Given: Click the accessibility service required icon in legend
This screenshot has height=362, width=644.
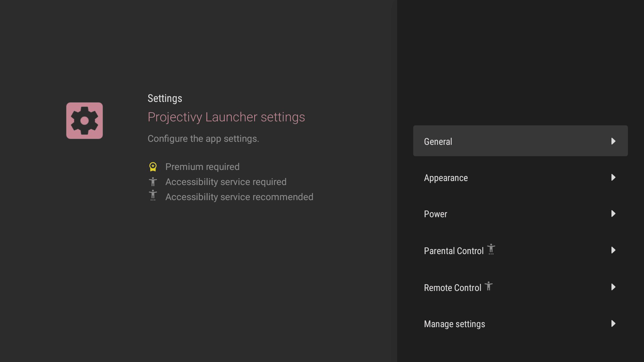Looking at the screenshot, I should (x=153, y=182).
